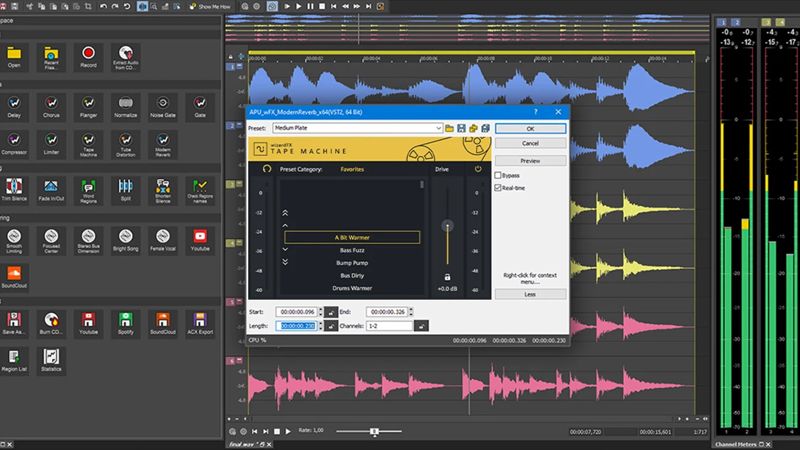The height and width of the screenshot is (450, 800).
Task: Apply the Flanger effect
Action: [x=88, y=107]
